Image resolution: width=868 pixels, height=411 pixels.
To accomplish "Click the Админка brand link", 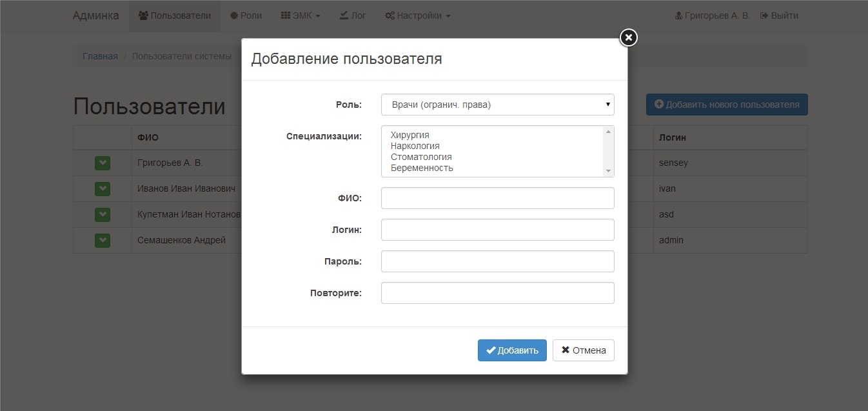I will (x=95, y=15).
